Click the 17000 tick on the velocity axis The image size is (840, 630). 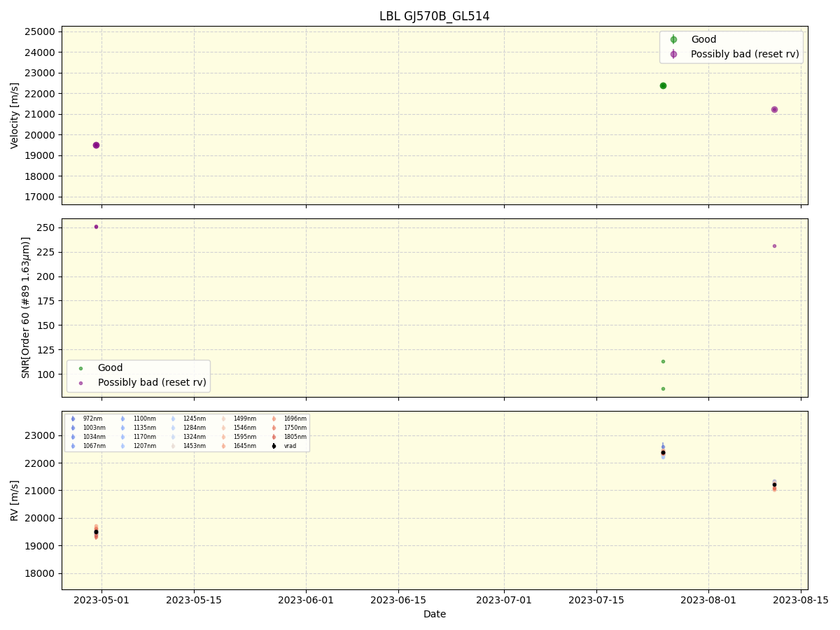click(40, 197)
